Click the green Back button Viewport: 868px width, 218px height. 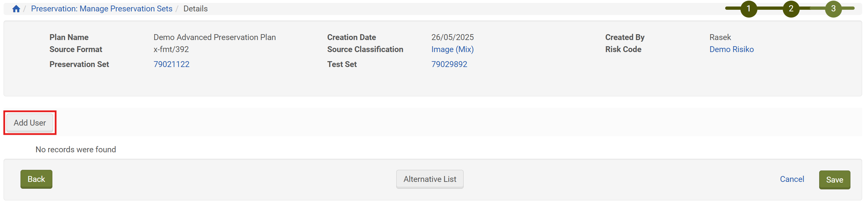[36, 179]
